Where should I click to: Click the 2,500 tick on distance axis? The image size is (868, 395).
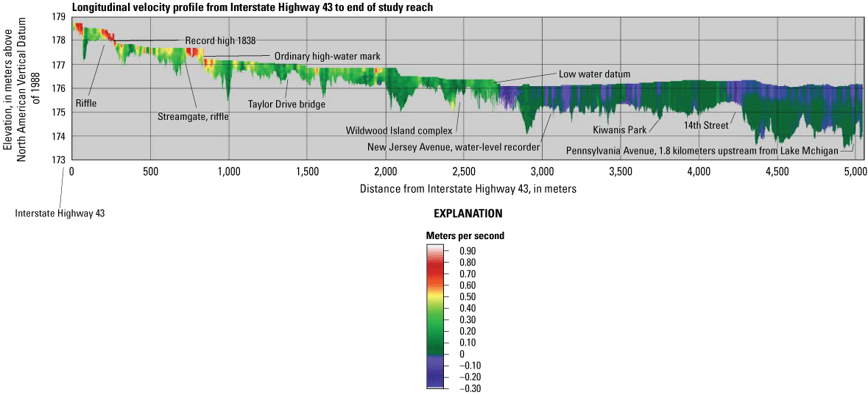tap(463, 172)
